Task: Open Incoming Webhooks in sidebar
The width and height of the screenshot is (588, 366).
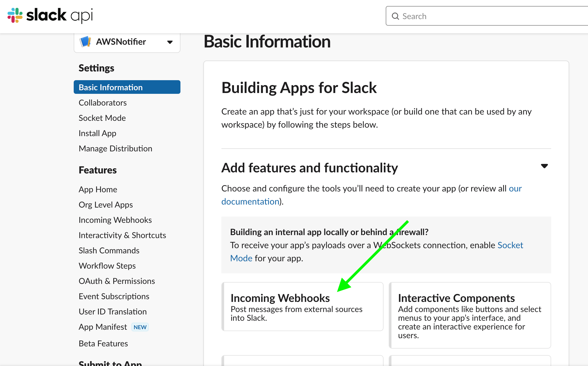Action: [115, 220]
